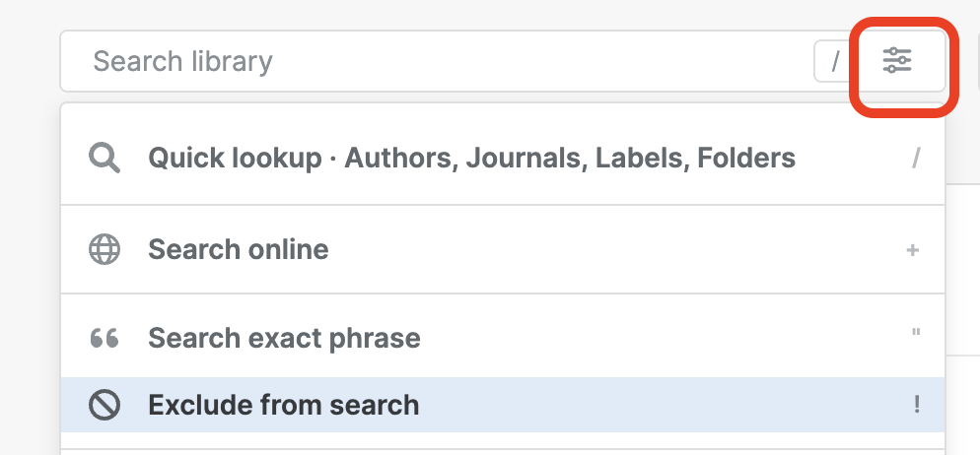Click the slash hint in Quick lookup row
The image size is (980, 455).
point(916,158)
